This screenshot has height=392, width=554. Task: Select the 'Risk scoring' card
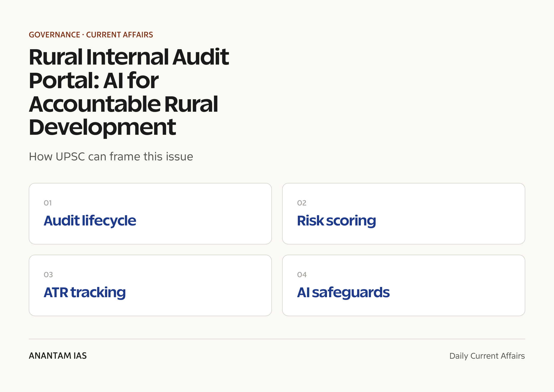404,214
